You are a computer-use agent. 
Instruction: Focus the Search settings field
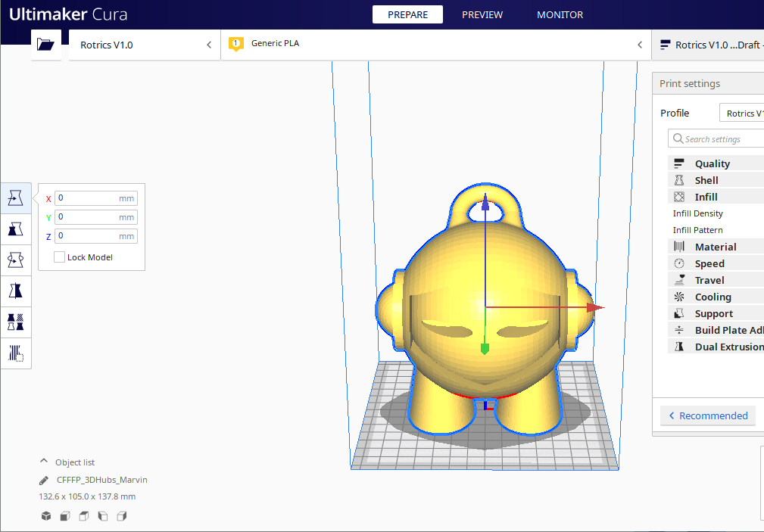716,138
